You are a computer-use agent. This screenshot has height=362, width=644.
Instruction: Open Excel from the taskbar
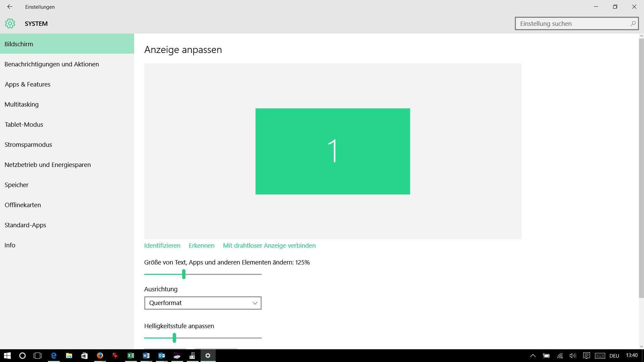tap(131, 356)
